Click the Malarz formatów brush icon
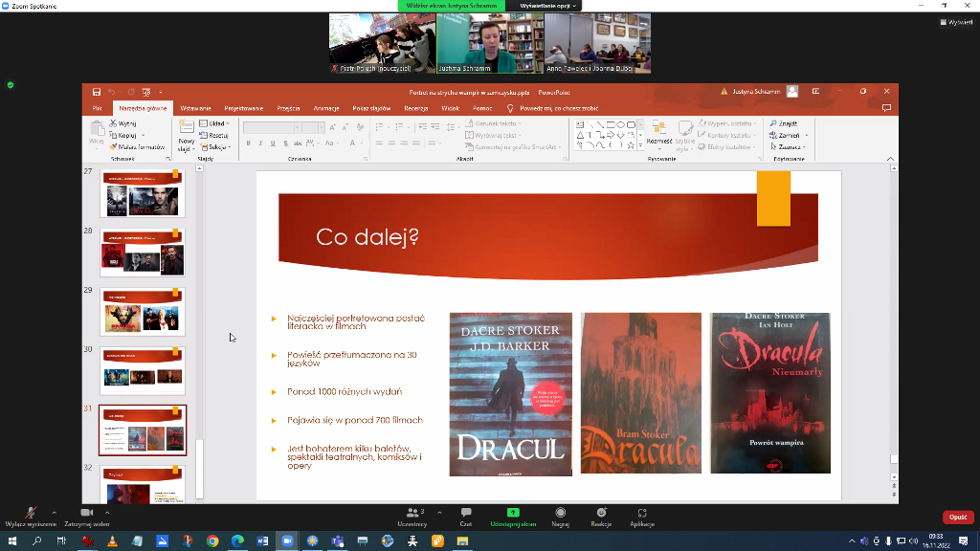 [114, 147]
